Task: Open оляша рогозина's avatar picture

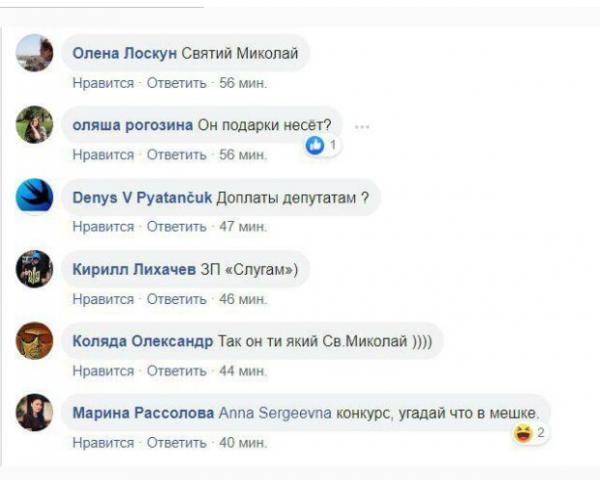Action: tap(35, 125)
